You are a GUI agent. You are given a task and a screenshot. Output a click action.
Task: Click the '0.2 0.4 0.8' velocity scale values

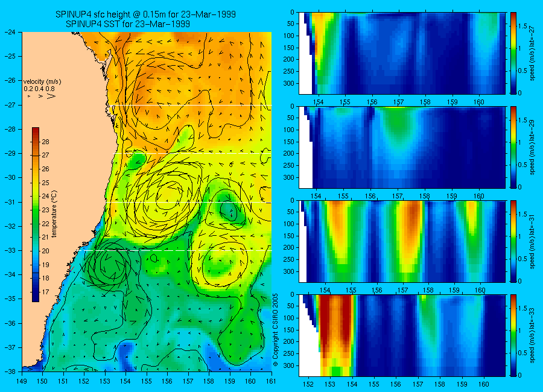click(39, 89)
